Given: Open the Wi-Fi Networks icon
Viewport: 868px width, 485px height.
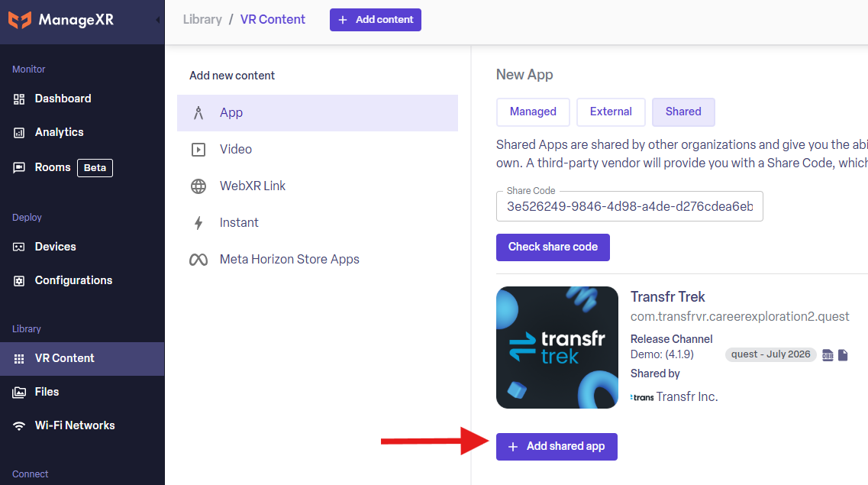Looking at the screenshot, I should coord(19,425).
